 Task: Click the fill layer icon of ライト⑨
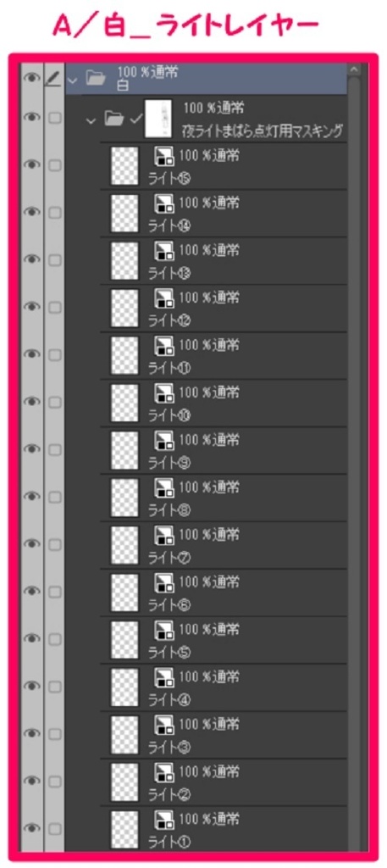[164, 441]
